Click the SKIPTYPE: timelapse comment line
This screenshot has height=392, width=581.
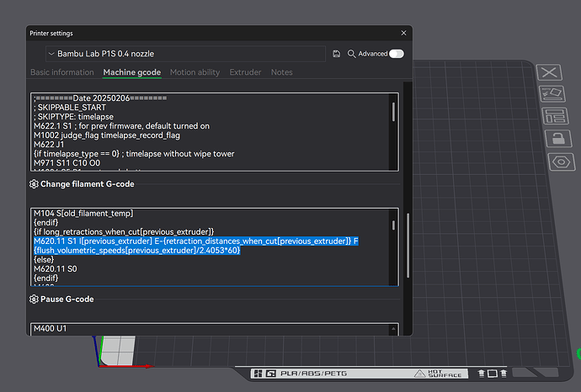pos(74,117)
